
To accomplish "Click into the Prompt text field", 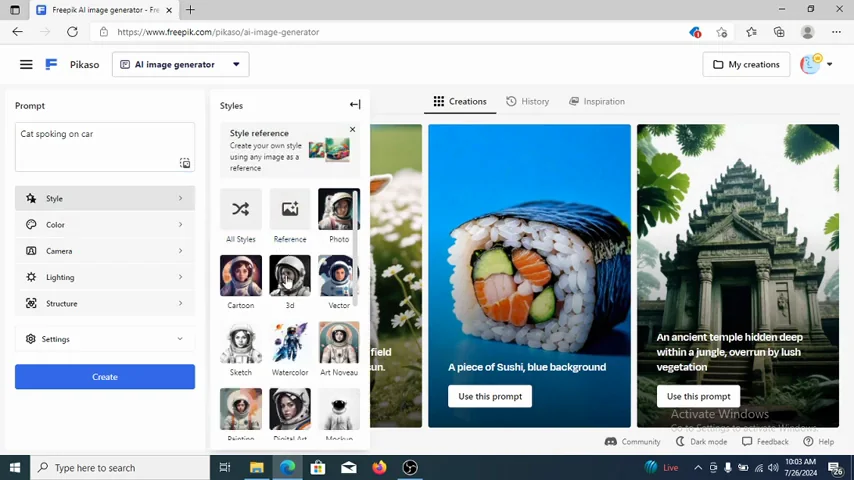I will coord(105,147).
